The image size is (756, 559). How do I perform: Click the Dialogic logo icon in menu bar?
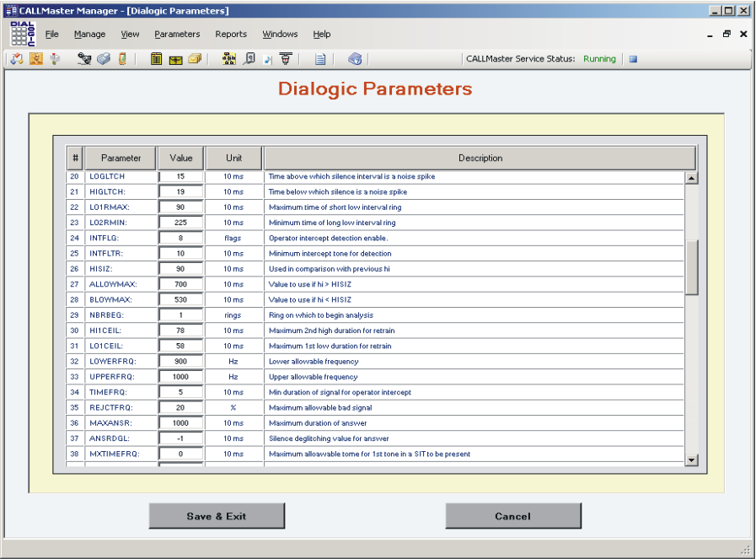[22, 34]
